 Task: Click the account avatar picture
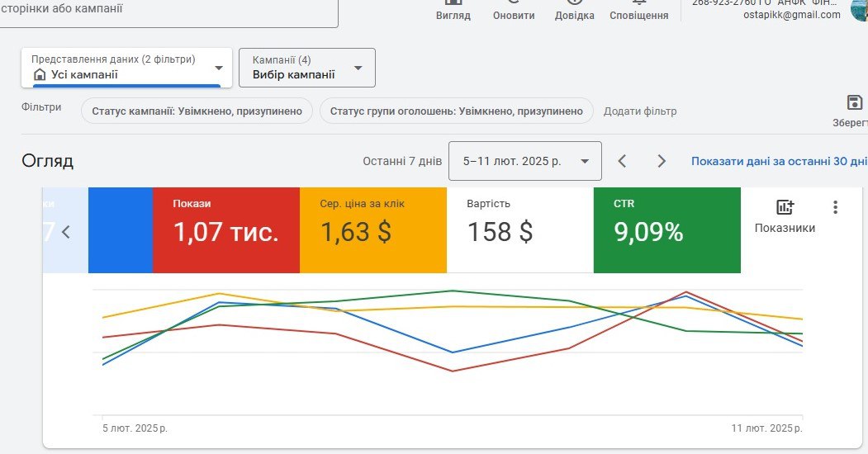[860, 10]
